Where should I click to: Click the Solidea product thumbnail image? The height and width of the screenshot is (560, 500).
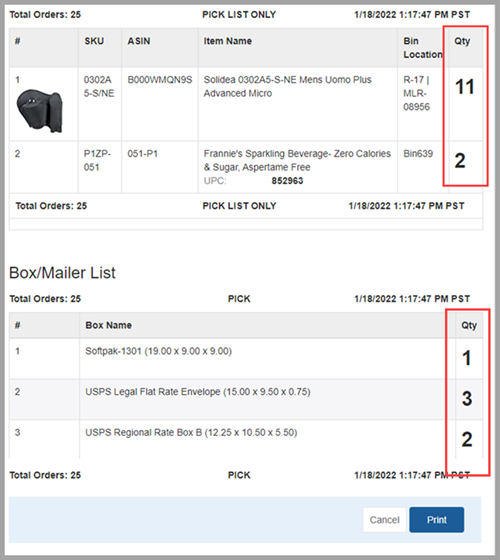[40, 111]
